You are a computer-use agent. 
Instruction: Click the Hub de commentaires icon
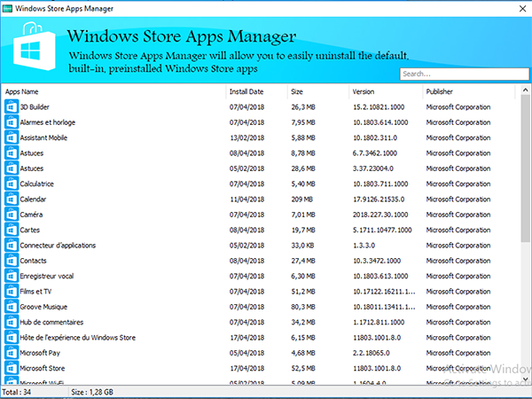pos(12,323)
